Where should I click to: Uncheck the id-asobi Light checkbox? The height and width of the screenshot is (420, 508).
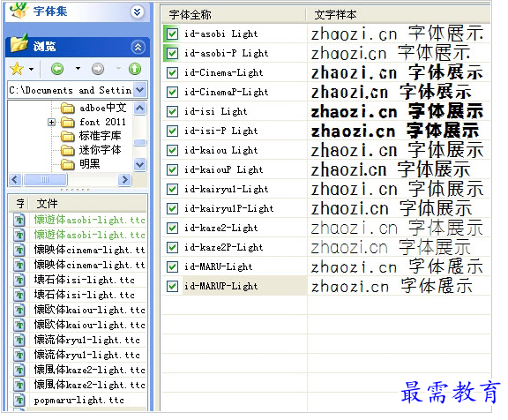(172, 34)
